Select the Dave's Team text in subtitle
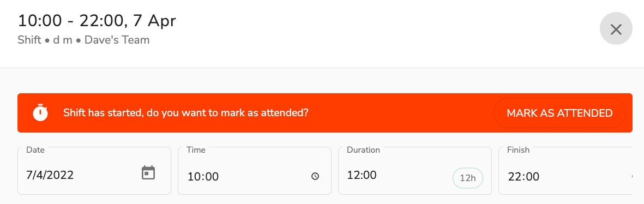 [117, 40]
